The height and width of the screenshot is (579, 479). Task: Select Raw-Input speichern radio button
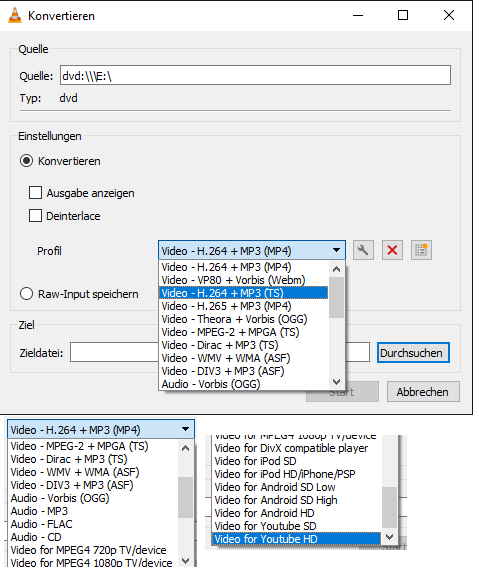26,294
